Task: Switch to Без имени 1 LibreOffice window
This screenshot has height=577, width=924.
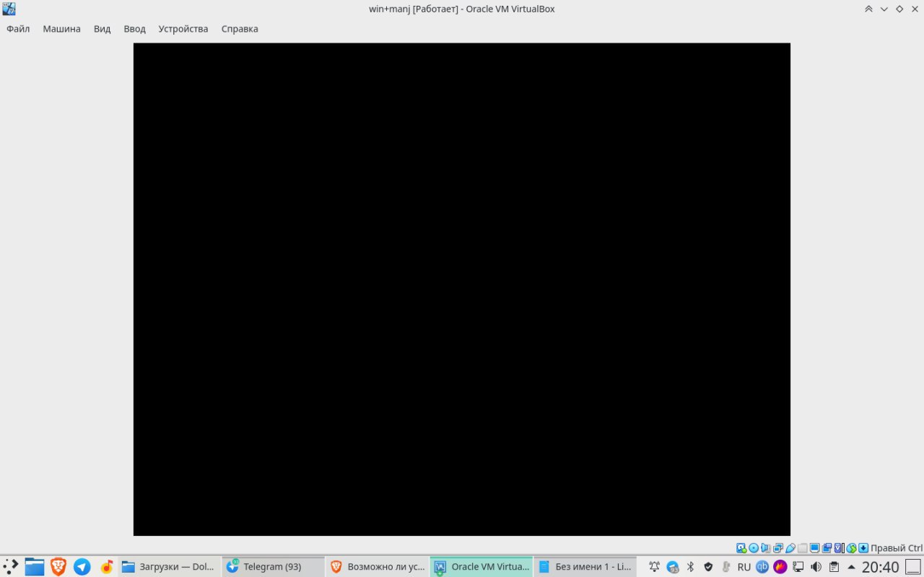Action: (585, 567)
